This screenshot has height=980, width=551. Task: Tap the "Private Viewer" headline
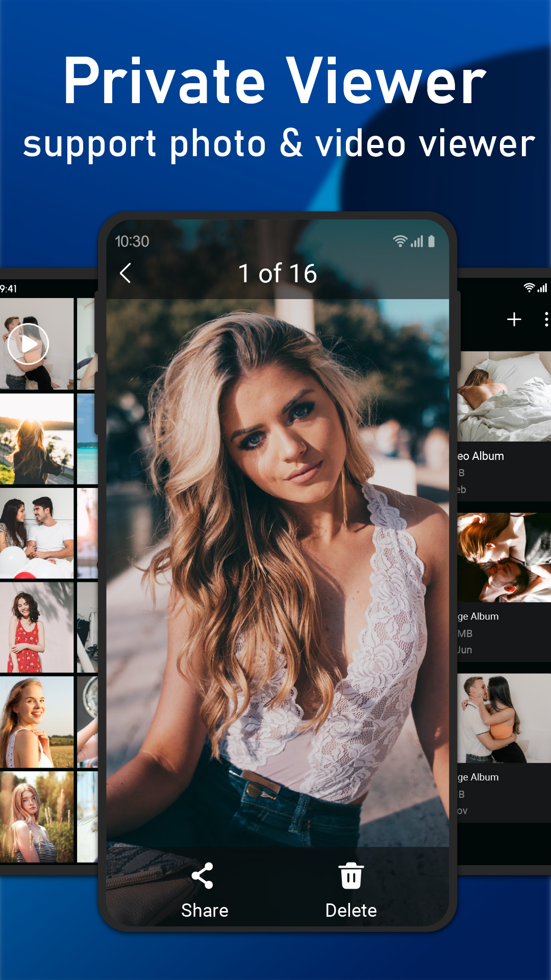(275, 81)
